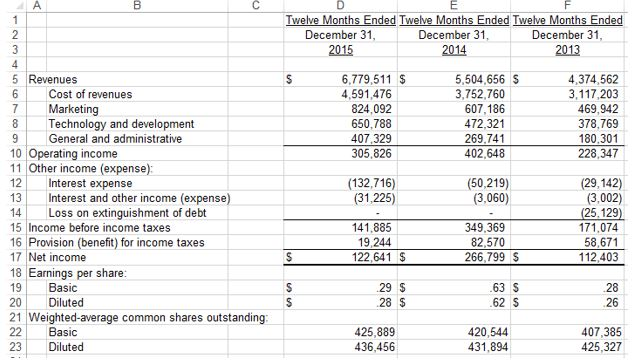Viewport: 632px width, 364px height.
Task: Click Other income (expense) label
Action: [x=91, y=168]
